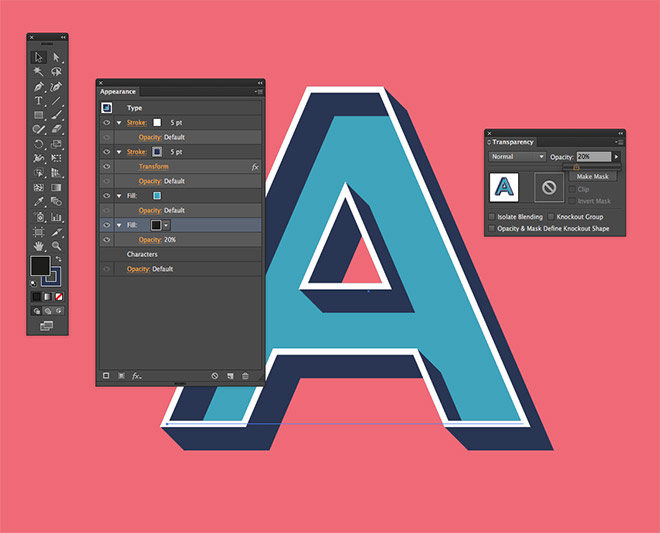
Task: Select the Symbol Sprayer tool
Action: click(38, 217)
